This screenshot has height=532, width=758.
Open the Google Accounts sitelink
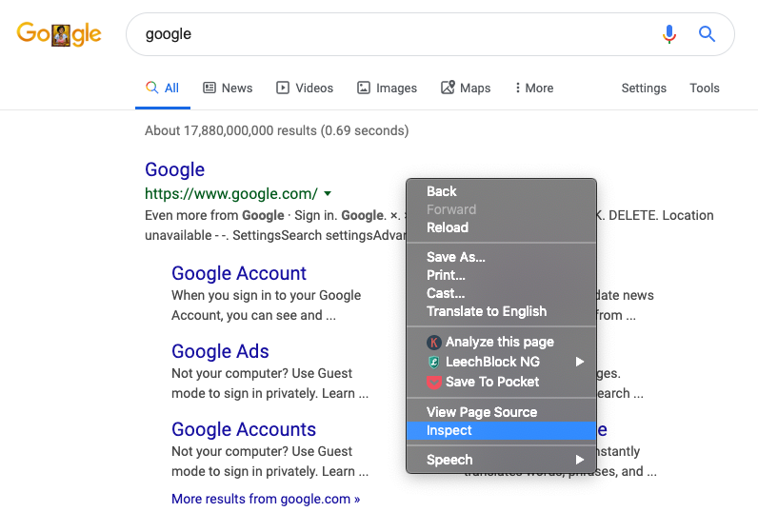point(244,429)
